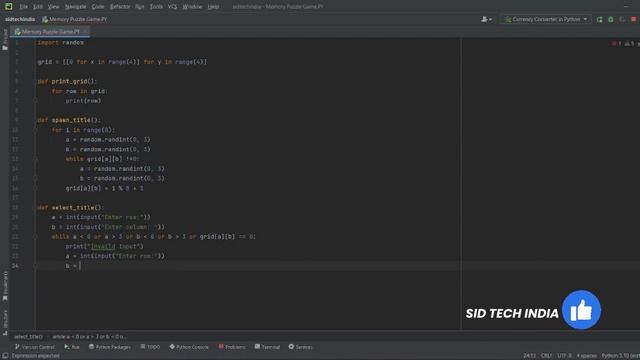The width and height of the screenshot is (640, 360).
Task: Open the Tools menu
Action: pos(156,7)
